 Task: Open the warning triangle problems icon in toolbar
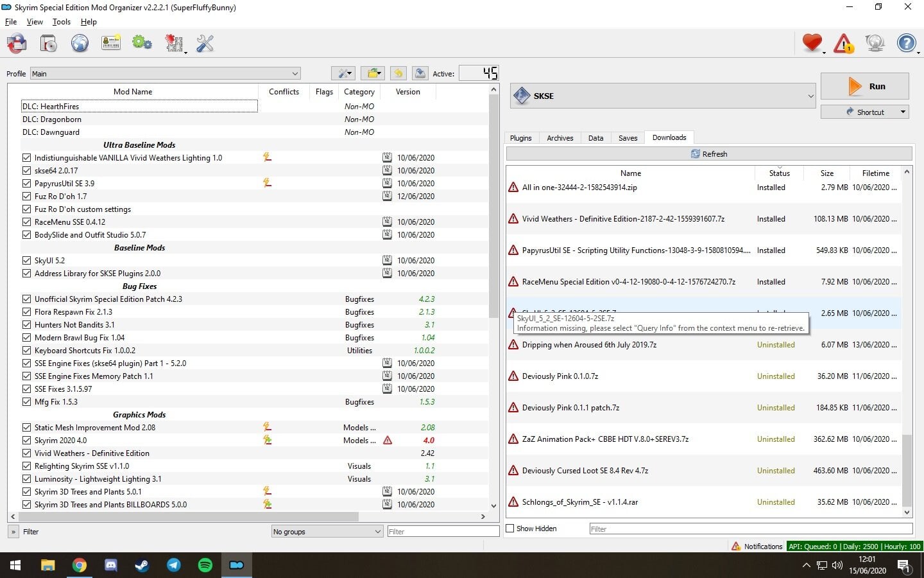click(843, 44)
